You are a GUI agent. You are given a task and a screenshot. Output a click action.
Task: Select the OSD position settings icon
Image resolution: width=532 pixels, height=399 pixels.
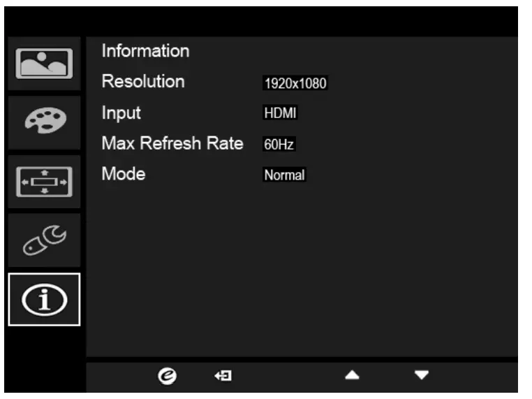tap(45, 182)
